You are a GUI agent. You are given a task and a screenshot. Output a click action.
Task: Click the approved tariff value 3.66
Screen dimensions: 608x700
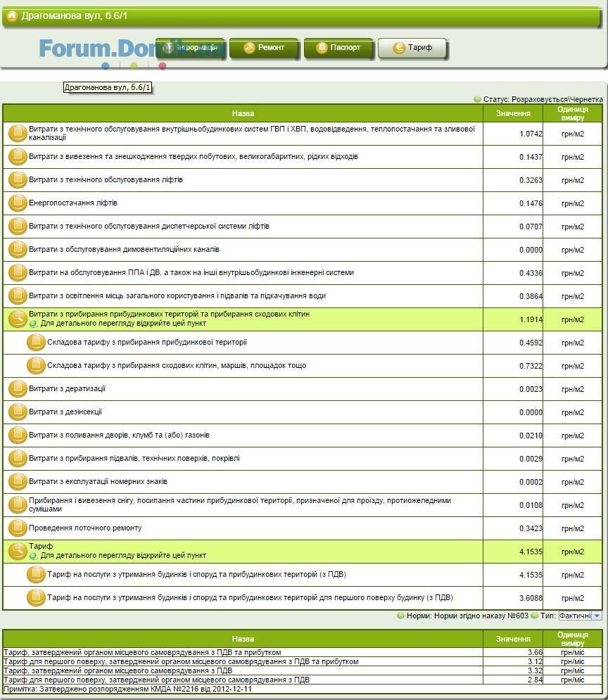(x=536, y=652)
